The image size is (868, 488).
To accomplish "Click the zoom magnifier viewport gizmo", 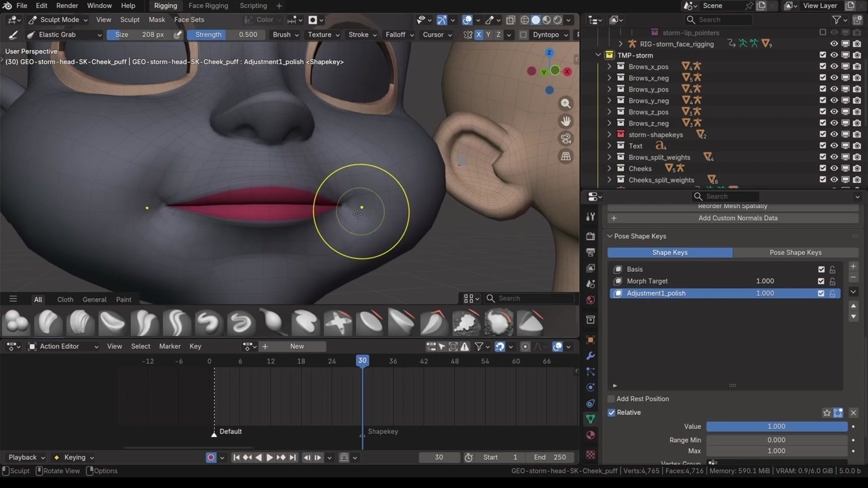I will click(x=566, y=104).
